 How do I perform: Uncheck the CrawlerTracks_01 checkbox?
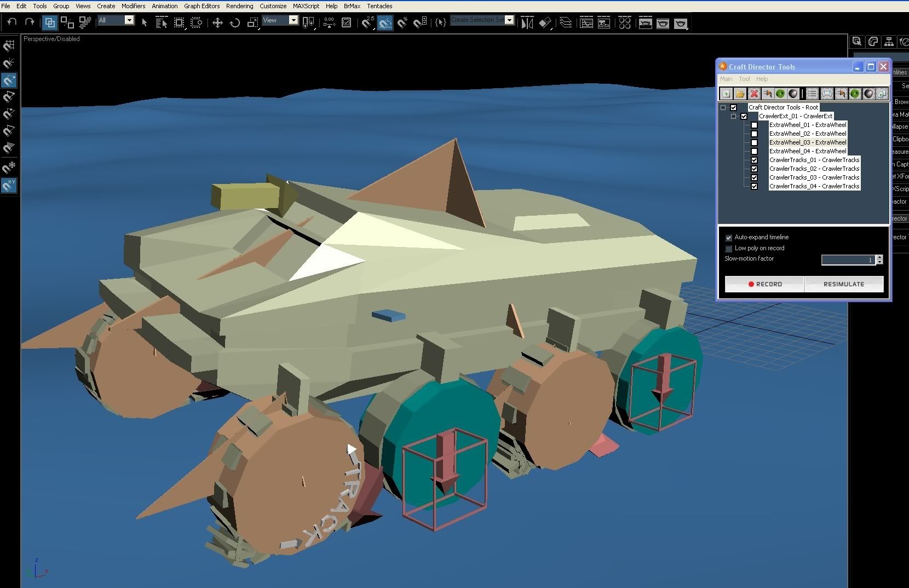755,160
